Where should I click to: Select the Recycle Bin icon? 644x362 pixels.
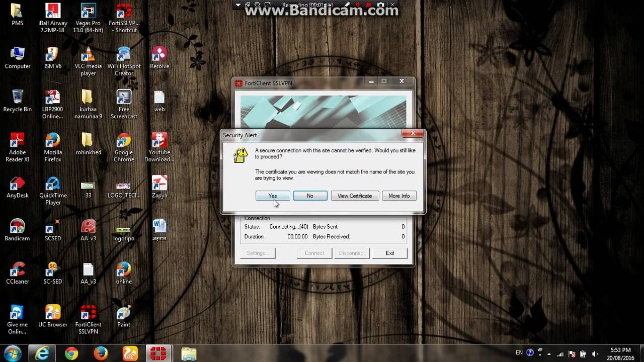click(18, 101)
